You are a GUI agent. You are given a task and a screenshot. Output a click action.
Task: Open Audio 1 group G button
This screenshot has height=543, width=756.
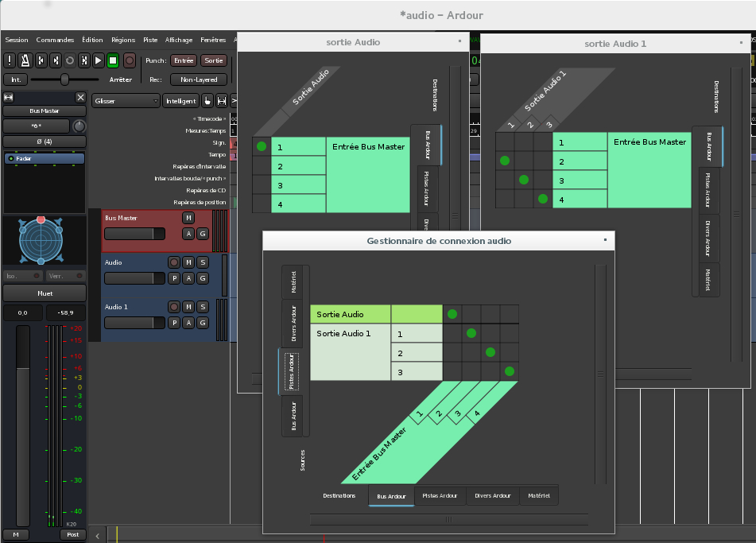coord(203,323)
